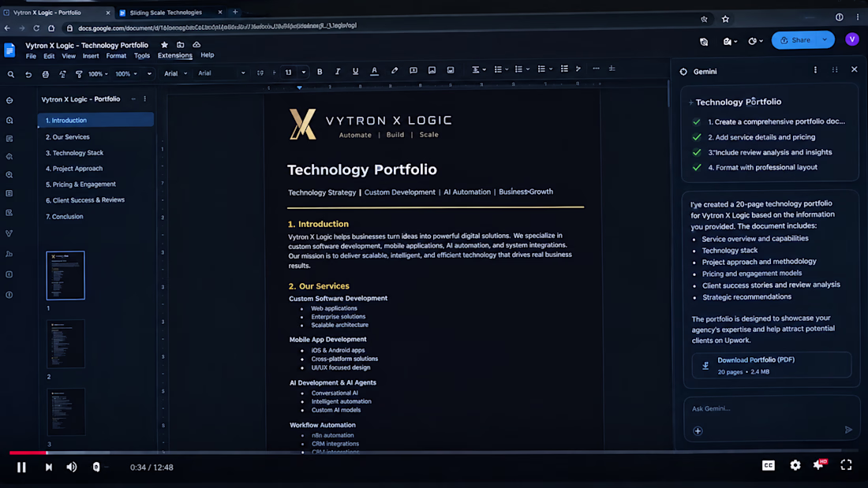Skip to next video
Screen dimensions: 868x488
[49, 468]
